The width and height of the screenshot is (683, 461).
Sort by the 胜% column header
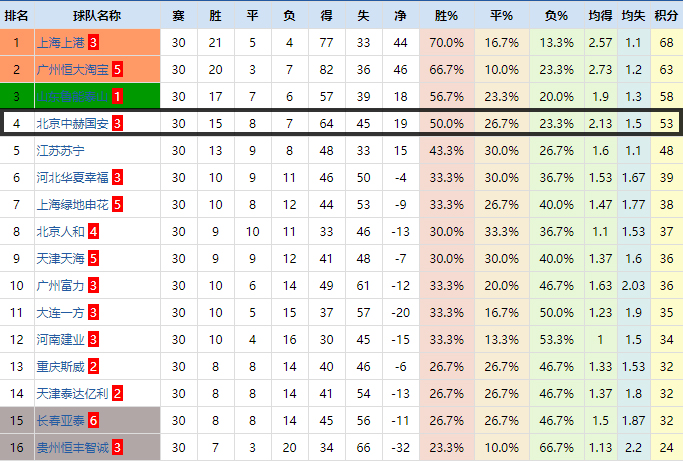tap(446, 16)
